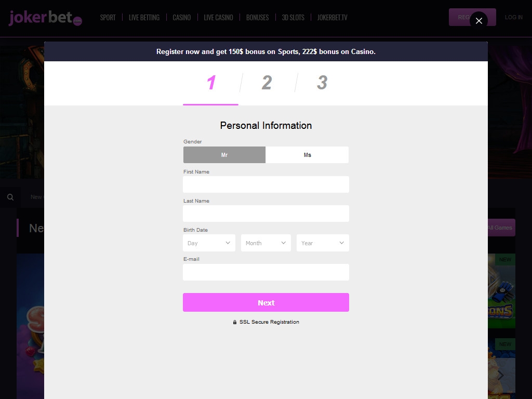Image resolution: width=532 pixels, height=399 pixels.
Task: Open Live Betting in the navigation
Action: [x=144, y=18]
